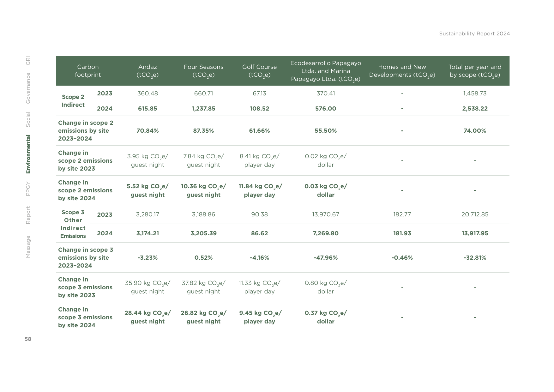This screenshot has width=554, height=392.
Task: Click the 3.95 kg CO2e/guest night cell
Action: (x=148, y=160)
